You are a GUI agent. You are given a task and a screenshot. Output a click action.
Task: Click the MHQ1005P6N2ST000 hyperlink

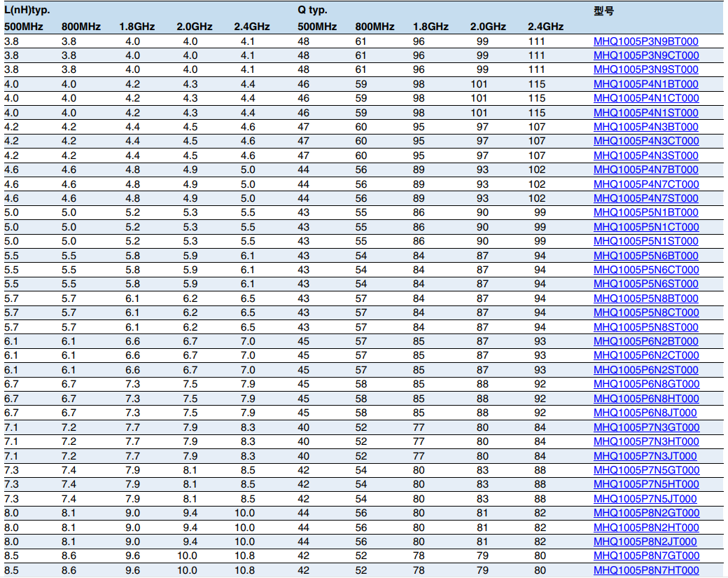[x=646, y=371]
